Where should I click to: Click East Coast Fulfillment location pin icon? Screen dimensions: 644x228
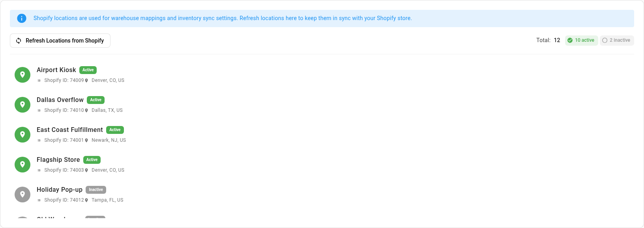(x=22, y=135)
